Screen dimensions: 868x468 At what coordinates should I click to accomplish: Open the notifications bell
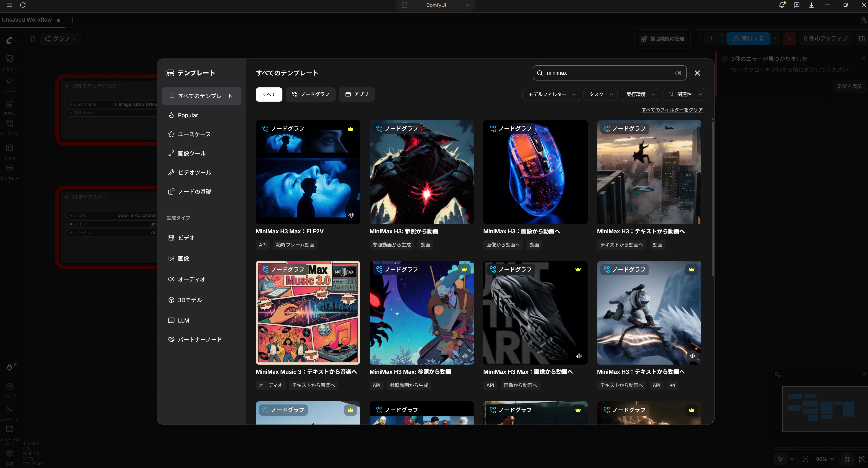tap(782, 5)
